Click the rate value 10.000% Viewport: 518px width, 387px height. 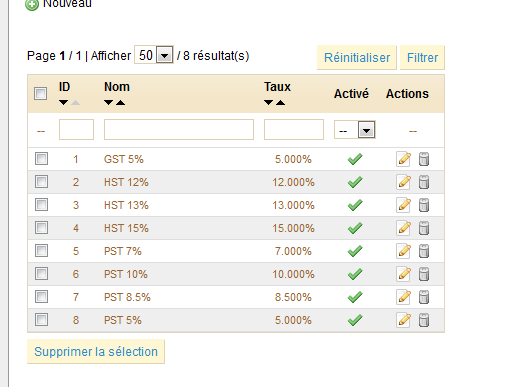pos(293,274)
